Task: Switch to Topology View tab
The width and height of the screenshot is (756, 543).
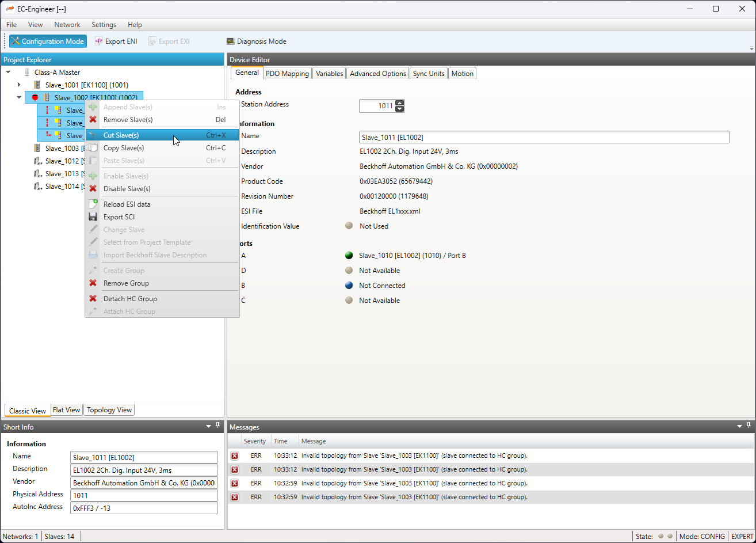Action: pyautogui.click(x=109, y=410)
